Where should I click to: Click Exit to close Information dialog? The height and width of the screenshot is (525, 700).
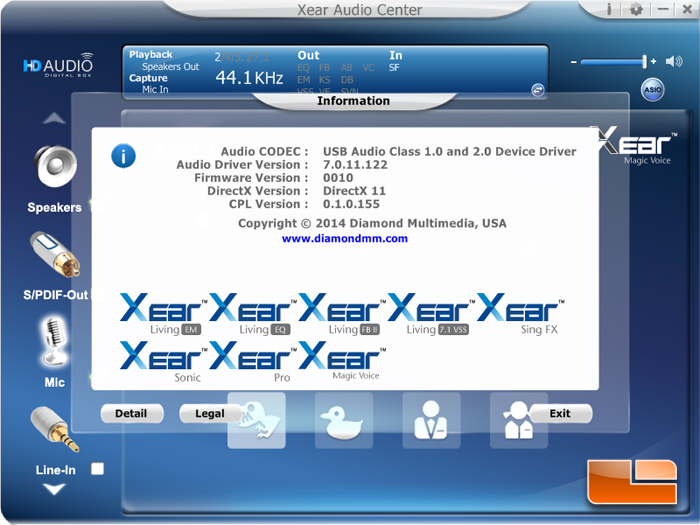[560, 413]
